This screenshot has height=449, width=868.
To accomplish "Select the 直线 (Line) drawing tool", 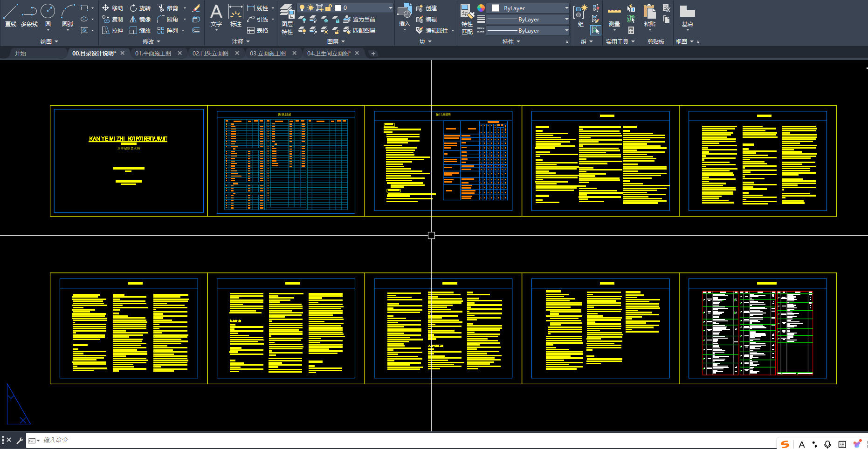I will point(10,15).
